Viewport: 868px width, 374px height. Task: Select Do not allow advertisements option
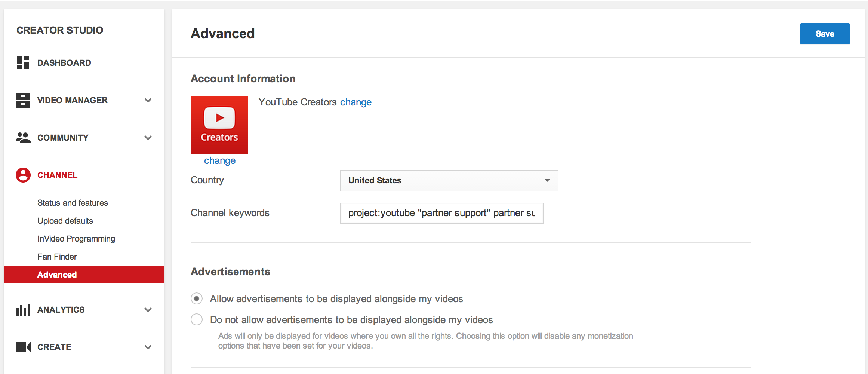[x=197, y=319]
